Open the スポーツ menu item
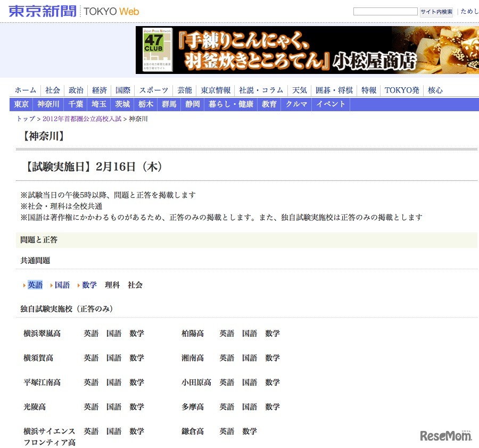The height and width of the screenshot is (448, 479). coord(153,90)
